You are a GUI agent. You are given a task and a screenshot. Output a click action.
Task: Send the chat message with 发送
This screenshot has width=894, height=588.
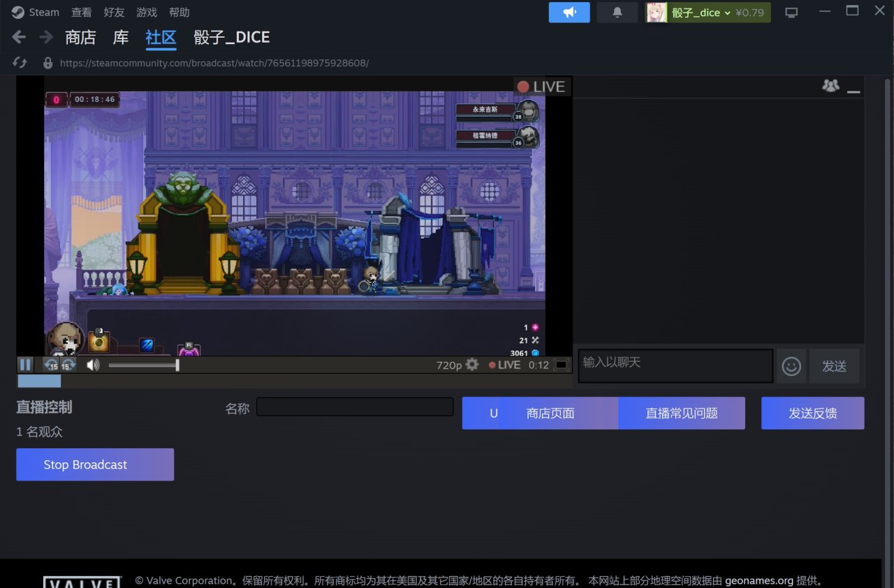coord(834,366)
